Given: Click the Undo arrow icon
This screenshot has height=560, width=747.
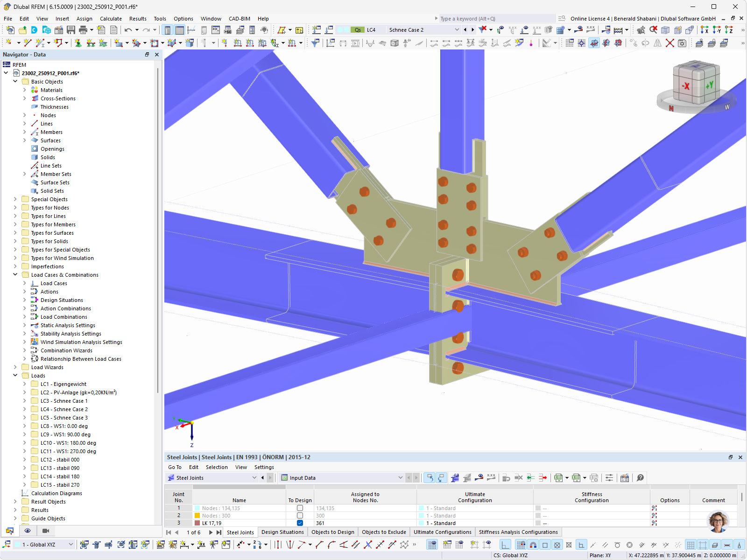Looking at the screenshot, I should click(128, 30).
